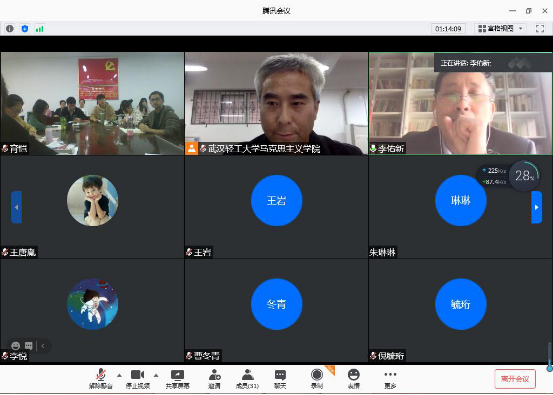
Task: Enter fullscreen with the corner brackets icon
Action: pos(540,28)
